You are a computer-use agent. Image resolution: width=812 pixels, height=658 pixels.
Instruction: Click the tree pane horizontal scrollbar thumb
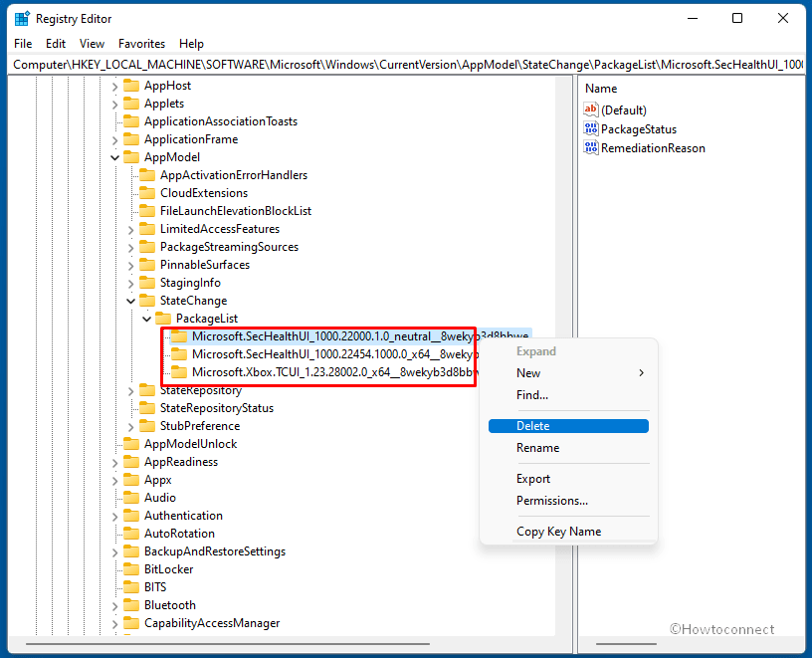(228, 644)
